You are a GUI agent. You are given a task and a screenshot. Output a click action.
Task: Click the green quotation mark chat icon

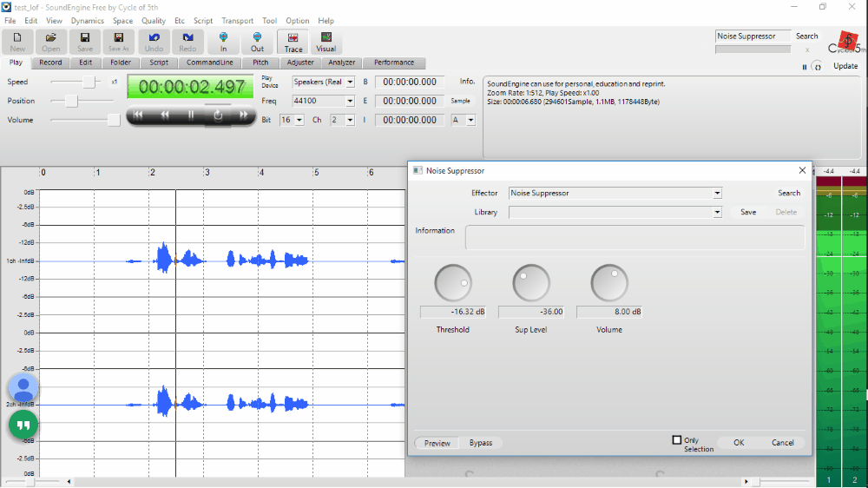[x=23, y=425]
